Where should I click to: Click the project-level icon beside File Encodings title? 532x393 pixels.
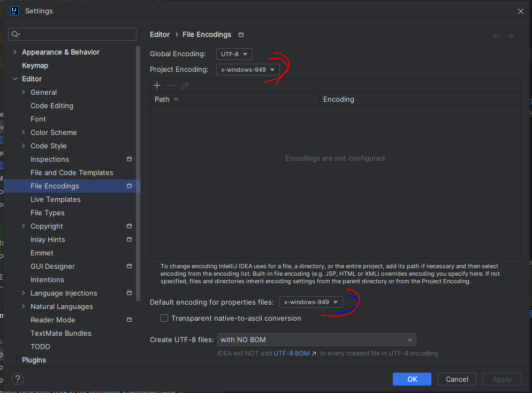tap(241, 35)
